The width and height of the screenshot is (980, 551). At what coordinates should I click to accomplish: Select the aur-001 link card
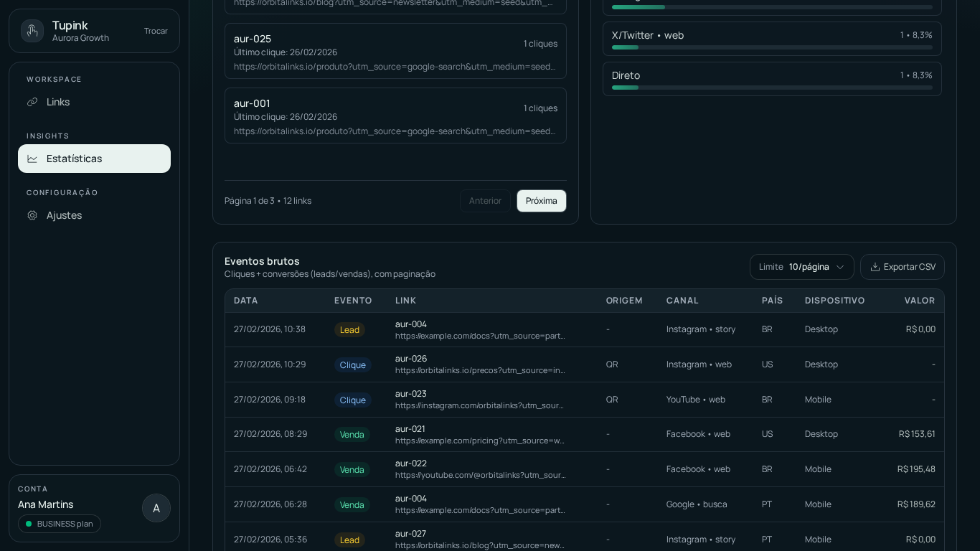pyautogui.click(x=395, y=116)
